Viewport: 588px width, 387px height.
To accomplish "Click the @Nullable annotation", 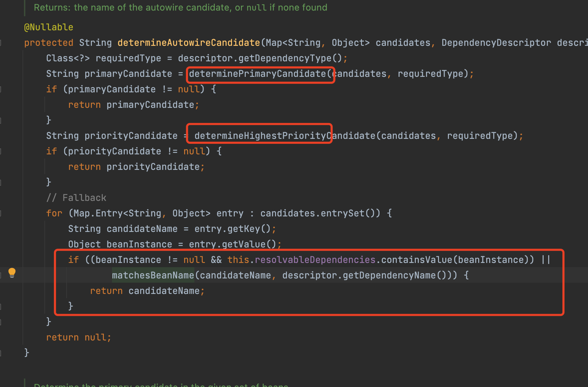I will pyautogui.click(x=49, y=27).
